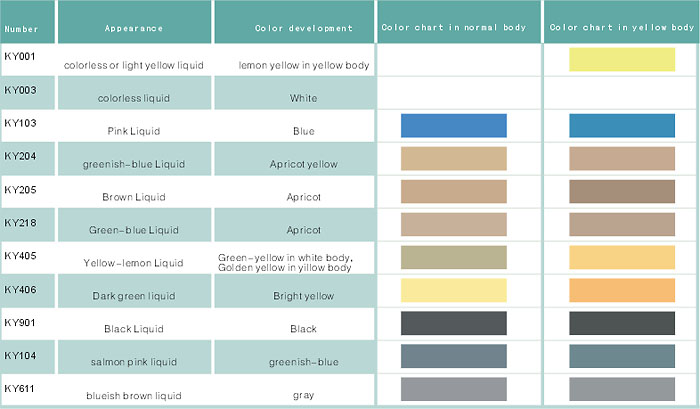700x409 pixels.
Task: Pick KY104 greenish-blue swatch in yellow body
Action: pyautogui.click(x=622, y=356)
